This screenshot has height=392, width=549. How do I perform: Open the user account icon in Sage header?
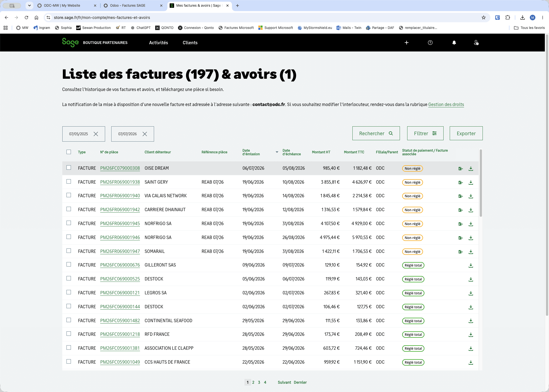click(476, 43)
